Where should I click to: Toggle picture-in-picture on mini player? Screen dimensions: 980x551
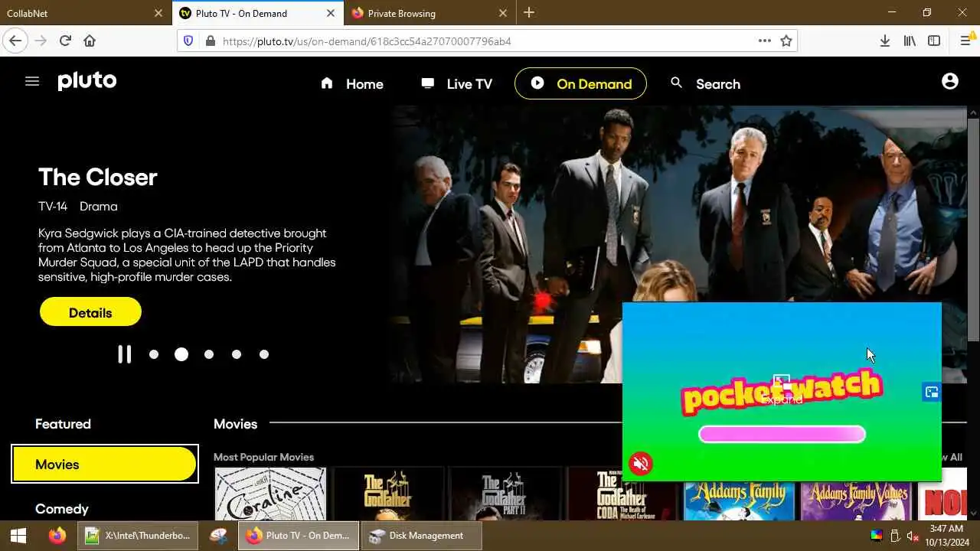932,393
